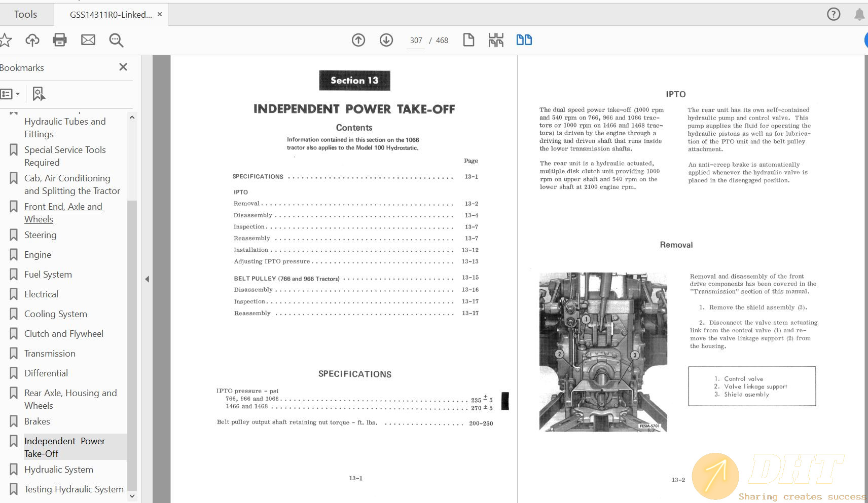Click the page number input field
This screenshot has width=868, height=503.
coord(416,41)
